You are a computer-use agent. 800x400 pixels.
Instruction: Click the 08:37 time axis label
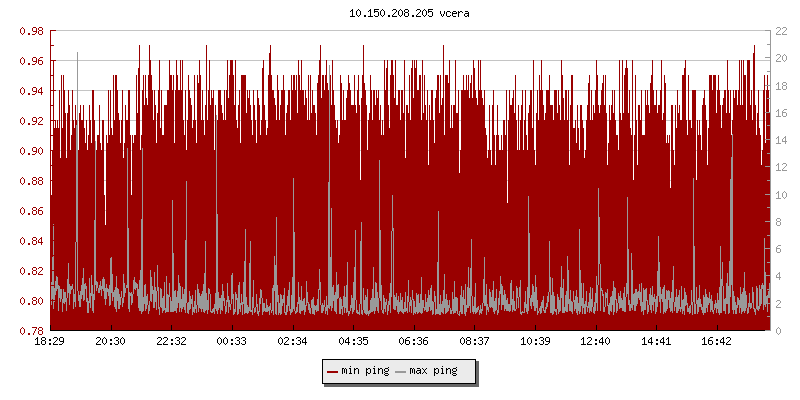click(x=474, y=342)
